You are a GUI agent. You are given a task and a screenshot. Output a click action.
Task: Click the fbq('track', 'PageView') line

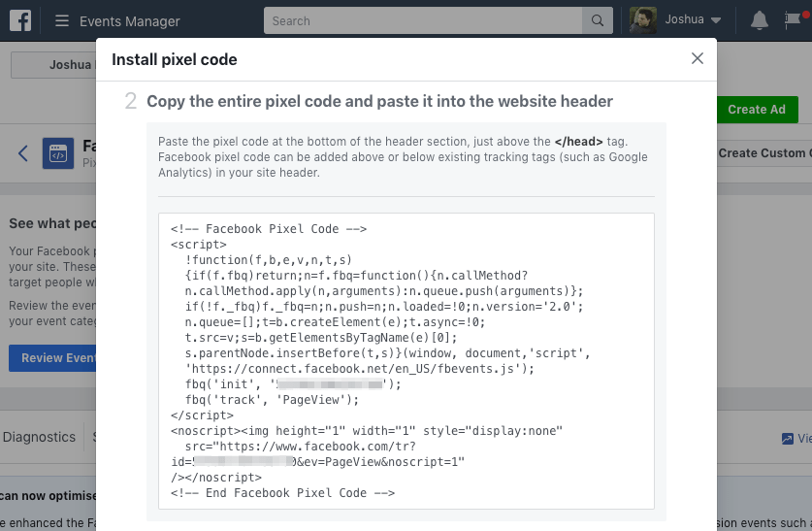(x=272, y=400)
